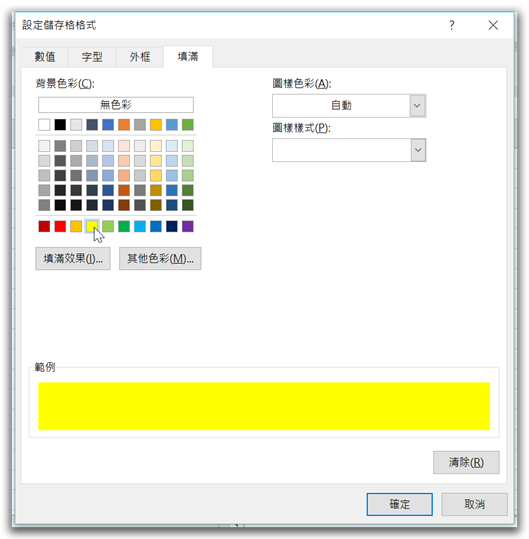Choose the yellow standard color swatch
The width and height of the screenshot is (529, 539).
click(92, 226)
